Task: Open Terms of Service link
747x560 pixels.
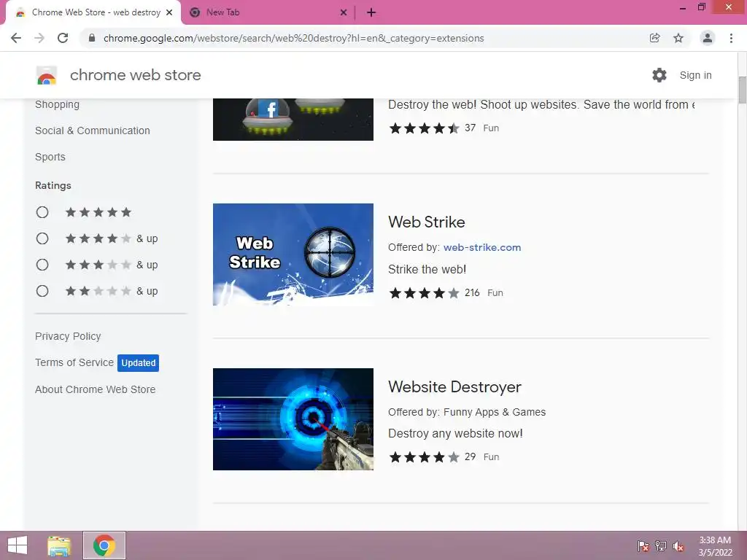Action: [74, 362]
